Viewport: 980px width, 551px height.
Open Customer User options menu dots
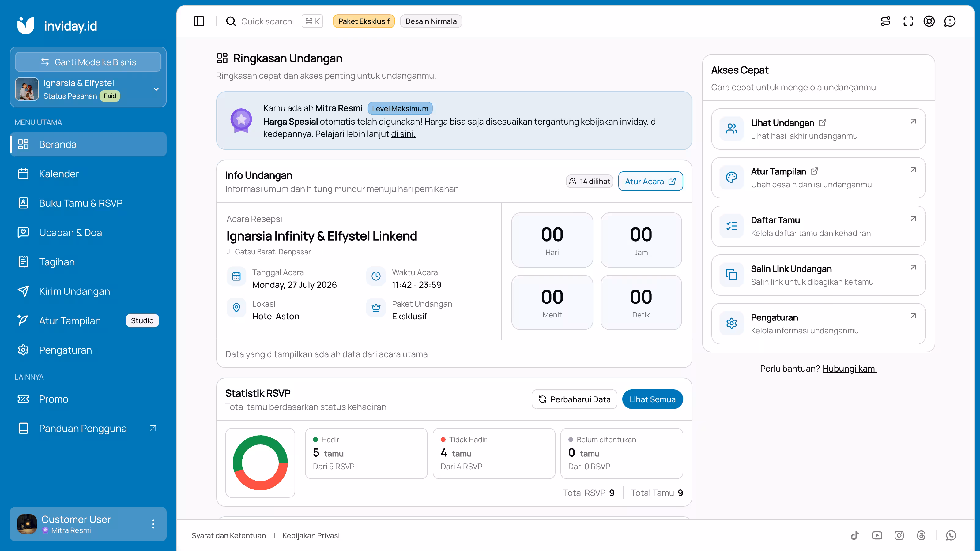coord(153,524)
